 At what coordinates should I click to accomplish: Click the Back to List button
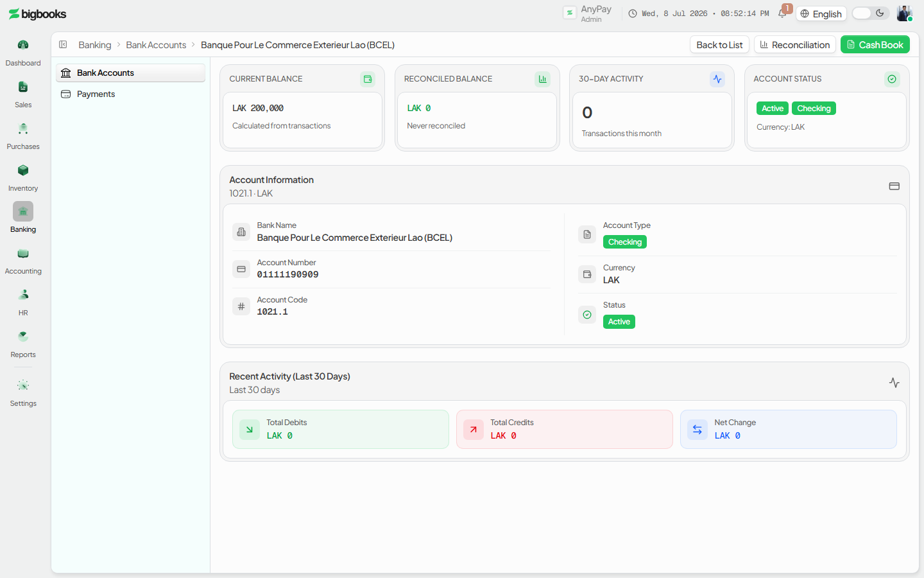point(719,44)
